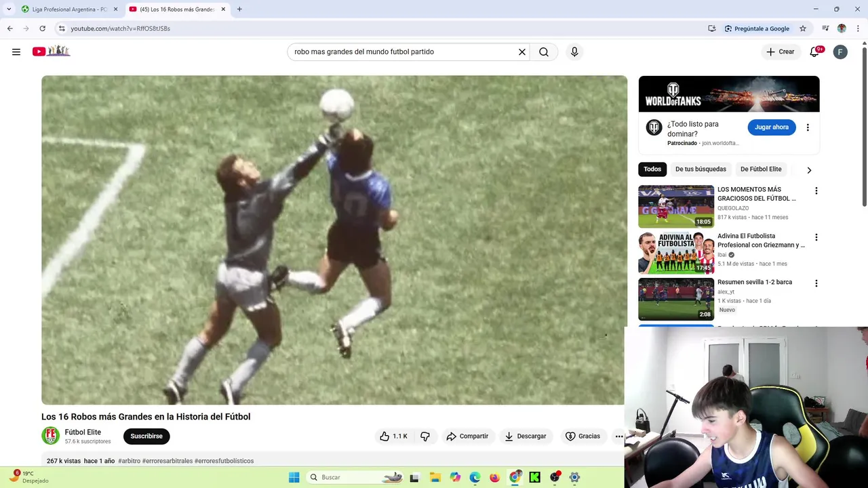Open Firefox from the taskbar
Screen dimensions: 868x488
[494, 477]
